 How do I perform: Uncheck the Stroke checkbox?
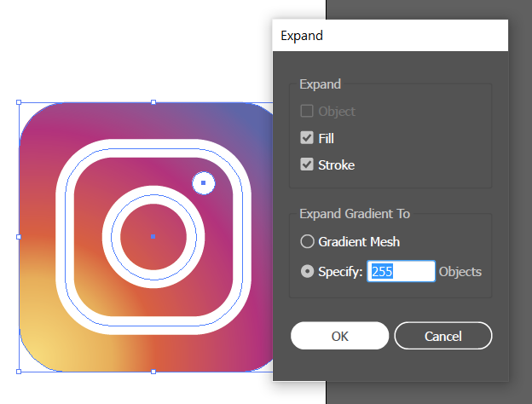(x=307, y=164)
